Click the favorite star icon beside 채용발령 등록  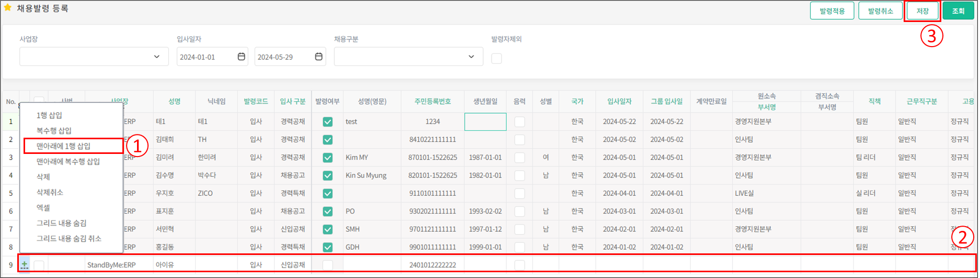pos(7,8)
